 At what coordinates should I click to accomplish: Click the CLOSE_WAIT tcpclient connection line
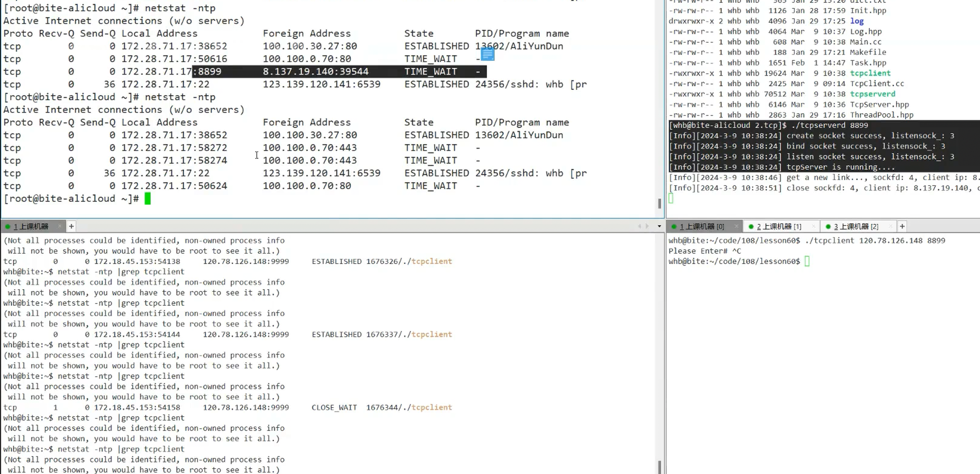click(x=227, y=407)
